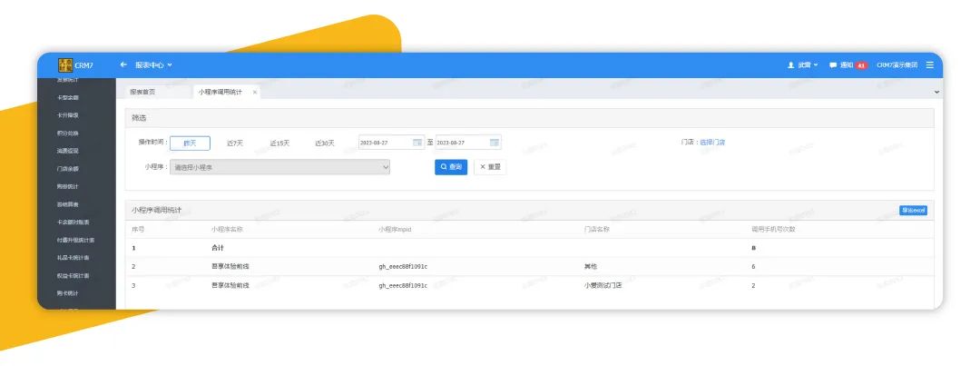Click the 筛选 panel header
Image resolution: width=980 pixels, height=366 pixels.
(x=529, y=118)
